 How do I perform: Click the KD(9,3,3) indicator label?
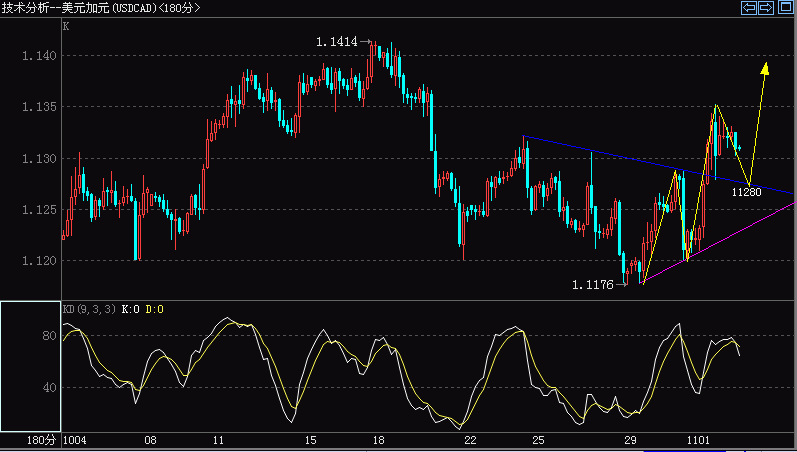(89, 309)
